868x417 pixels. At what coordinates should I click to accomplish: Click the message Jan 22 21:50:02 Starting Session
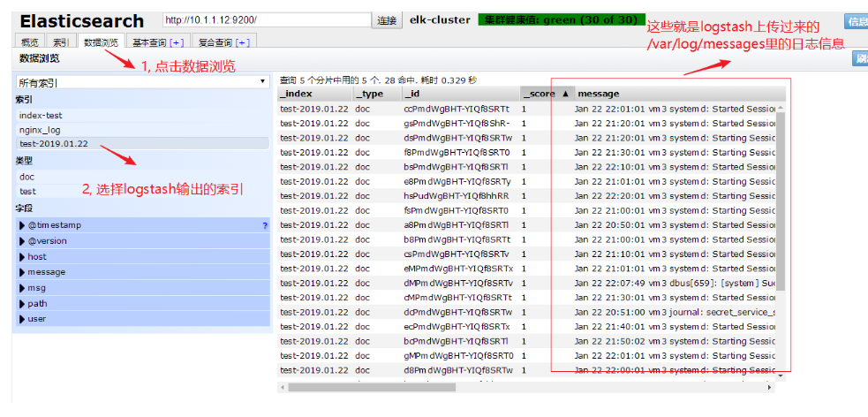pyautogui.click(x=676, y=341)
